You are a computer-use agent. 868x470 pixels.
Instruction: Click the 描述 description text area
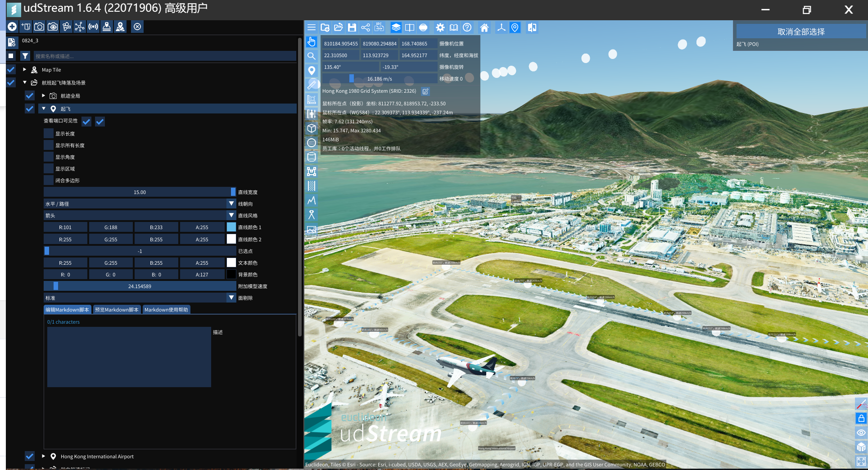pyautogui.click(x=129, y=357)
